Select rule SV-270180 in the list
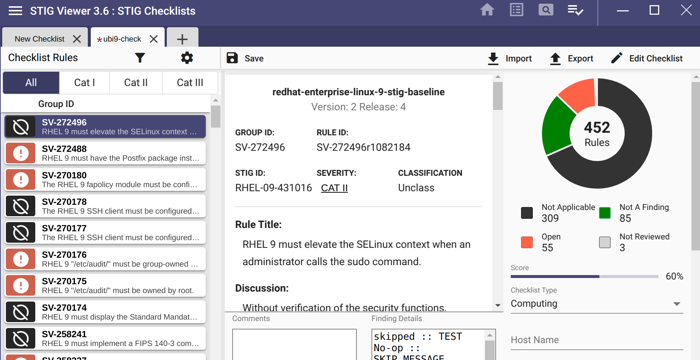 (105, 179)
